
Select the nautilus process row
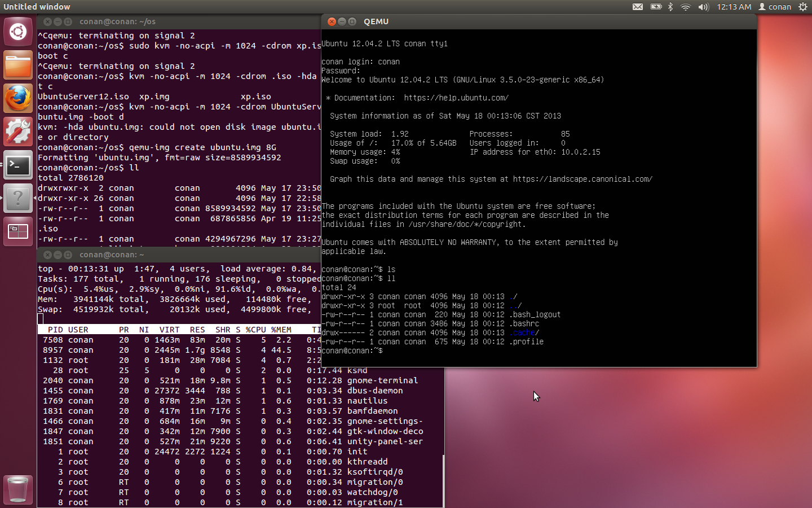(x=241, y=401)
